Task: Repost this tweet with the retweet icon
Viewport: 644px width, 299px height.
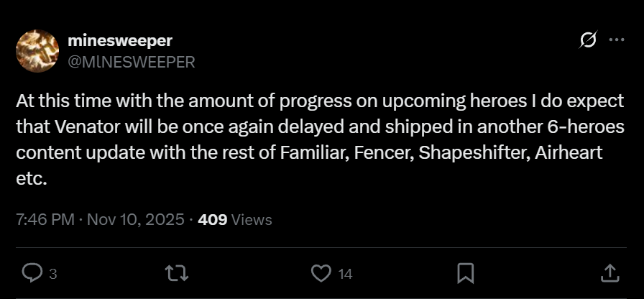Action: (x=177, y=273)
